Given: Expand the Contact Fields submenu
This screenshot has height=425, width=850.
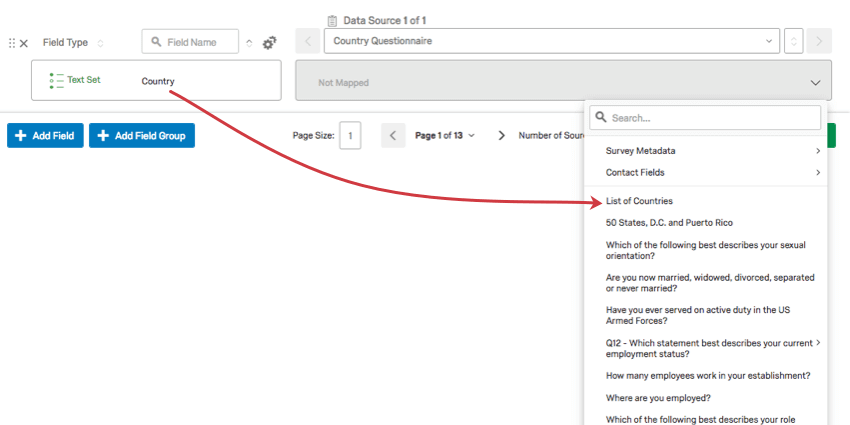Looking at the screenshot, I should [818, 173].
